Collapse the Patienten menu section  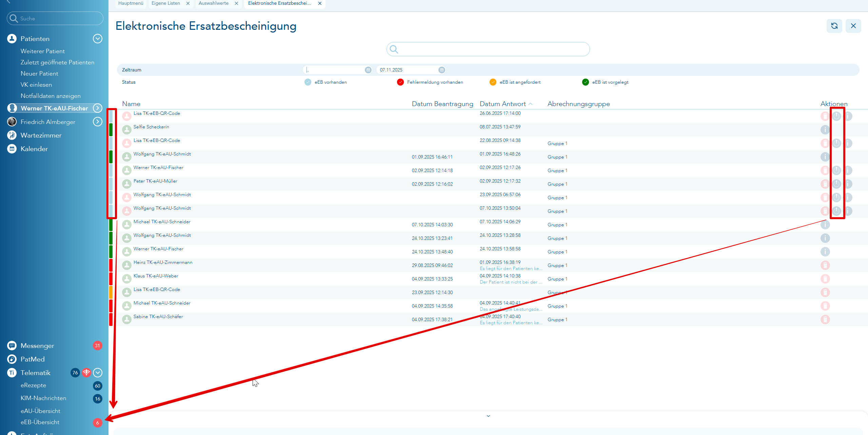coord(98,39)
